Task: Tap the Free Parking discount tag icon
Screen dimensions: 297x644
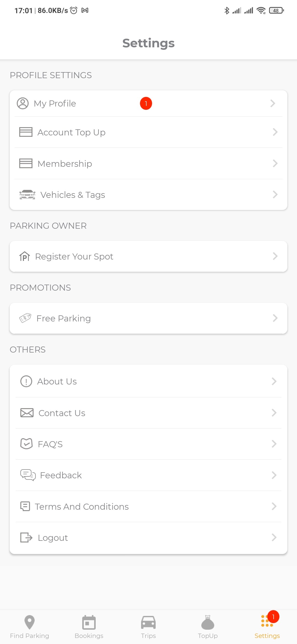Action: pyautogui.click(x=25, y=318)
